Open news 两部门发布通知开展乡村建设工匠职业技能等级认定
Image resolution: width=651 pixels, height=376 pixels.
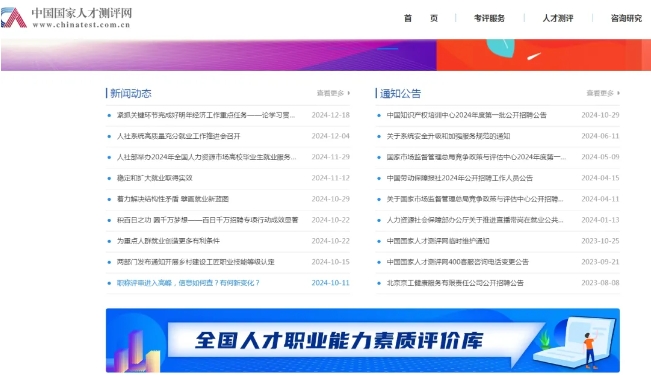(x=196, y=262)
